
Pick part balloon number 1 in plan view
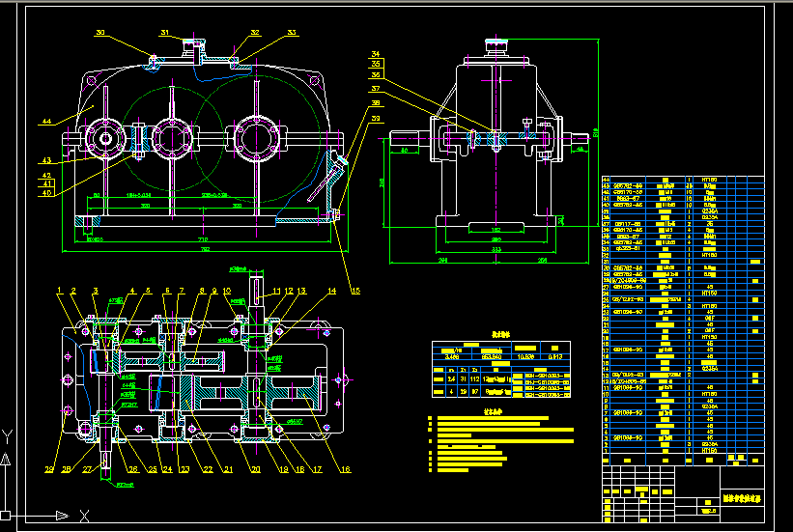click(60, 290)
